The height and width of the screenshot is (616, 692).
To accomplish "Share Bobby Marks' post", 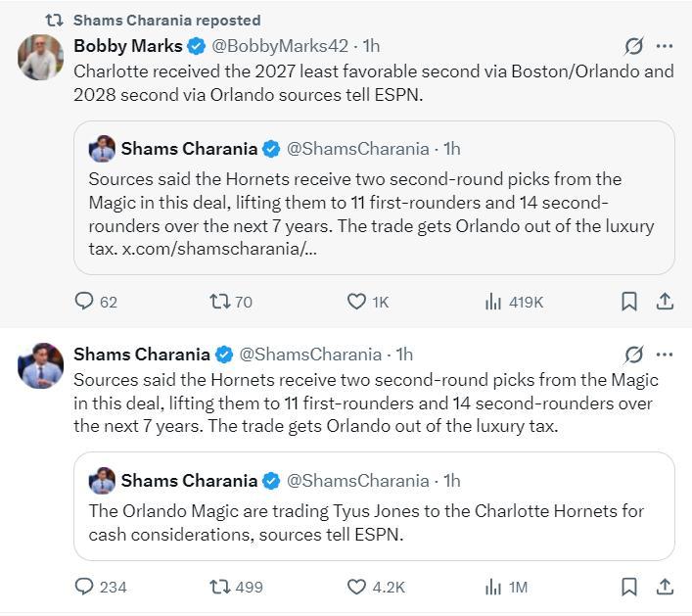I will [x=665, y=302].
